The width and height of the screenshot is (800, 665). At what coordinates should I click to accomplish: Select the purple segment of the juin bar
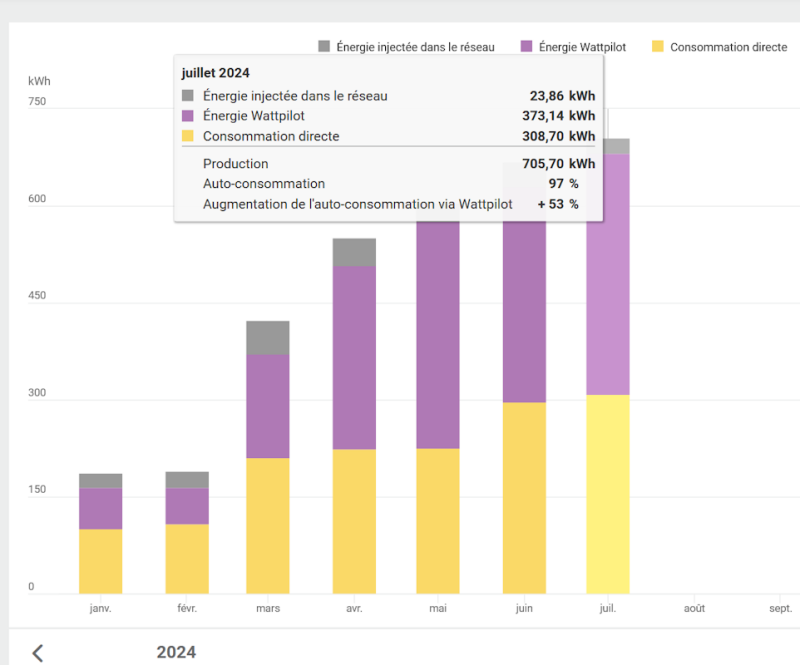(x=524, y=312)
